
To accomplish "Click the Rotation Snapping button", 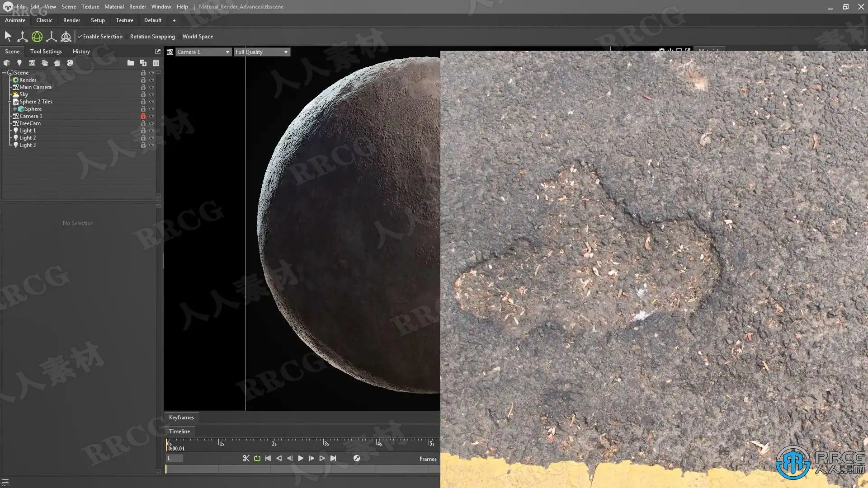I will 152,37.
